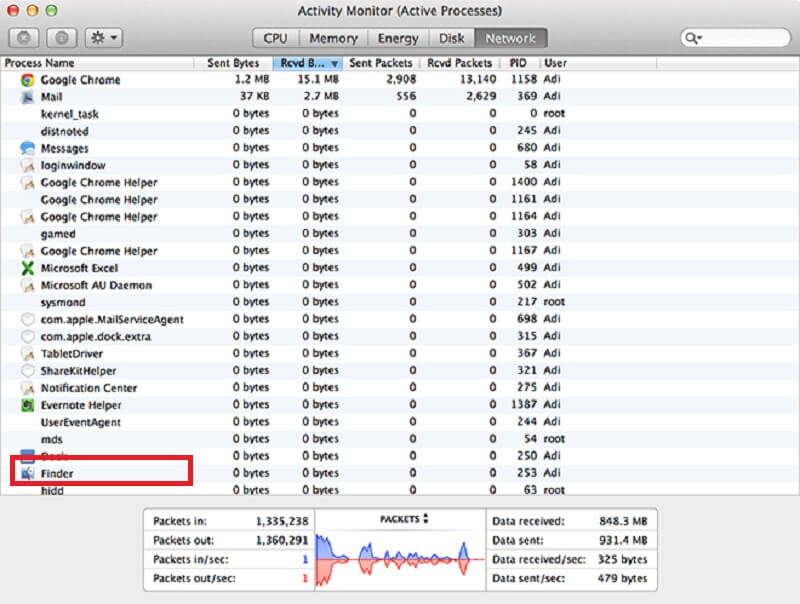Click the com.apple.dock.extra icon
The image size is (800, 604).
(28, 336)
